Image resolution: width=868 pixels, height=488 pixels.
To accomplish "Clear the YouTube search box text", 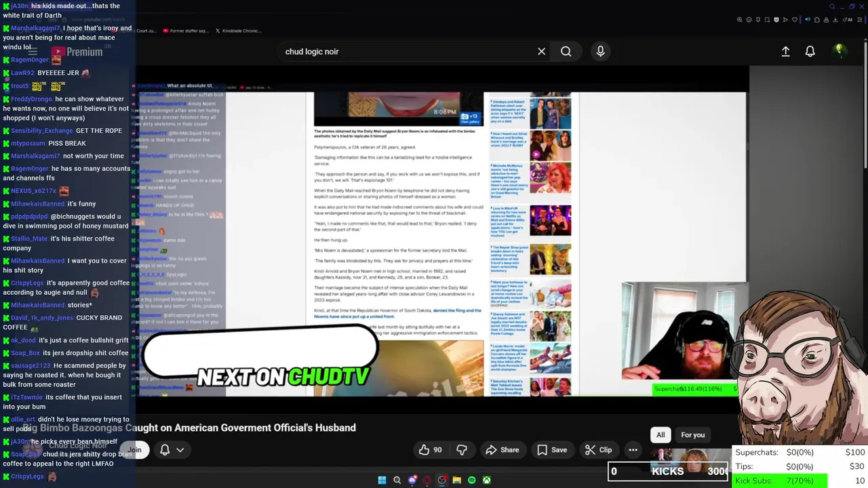I will pos(541,52).
